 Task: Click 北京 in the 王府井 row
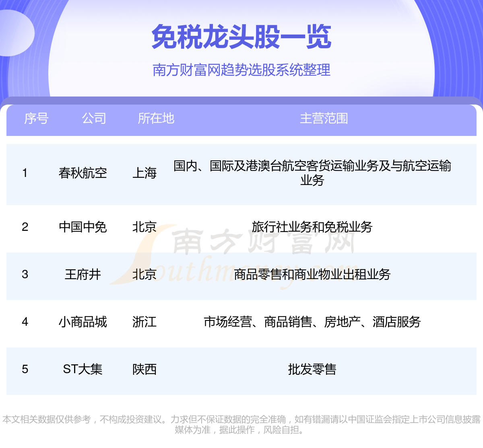pyautogui.click(x=144, y=274)
